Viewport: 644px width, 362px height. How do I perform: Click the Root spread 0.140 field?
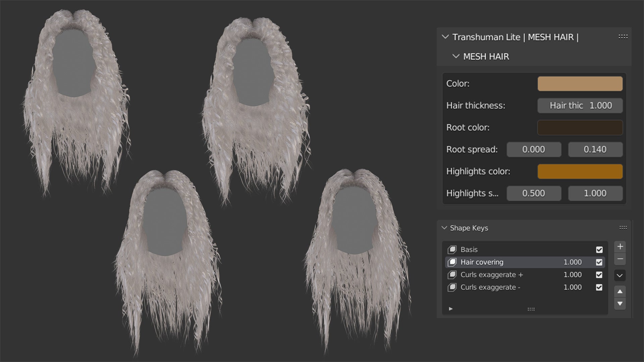click(595, 149)
